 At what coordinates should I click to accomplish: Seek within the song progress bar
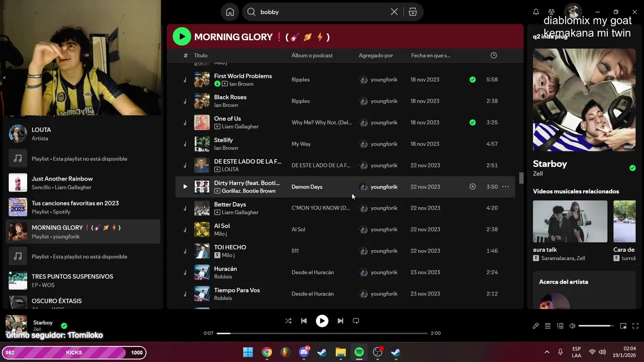[x=322, y=333]
